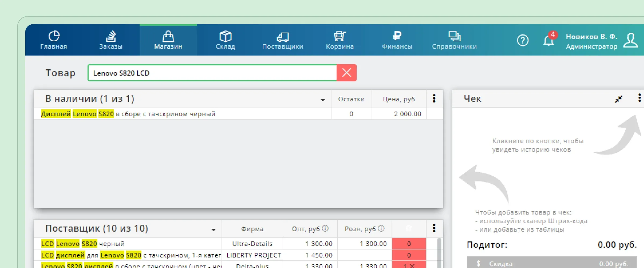Open the Финансы finance section
Image resolution: width=644 pixels, height=268 pixels.
coord(397,40)
